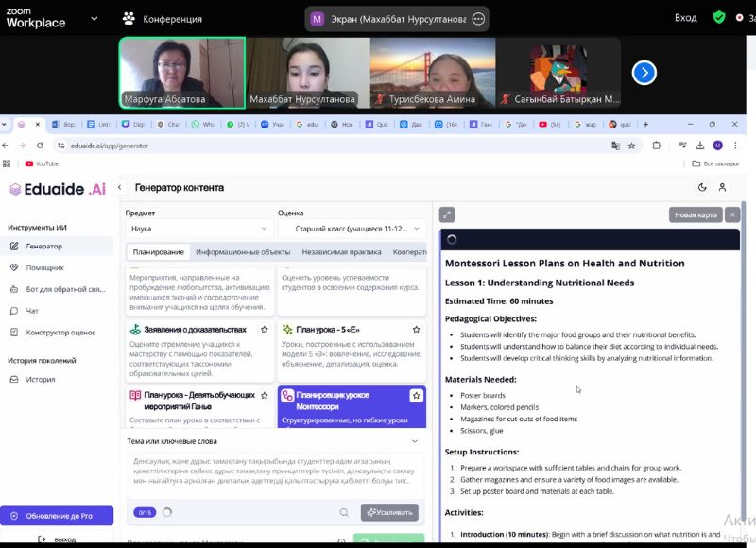The image size is (756, 548).
Task: Open the Оценка grade level dropdown
Action: (x=352, y=229)
